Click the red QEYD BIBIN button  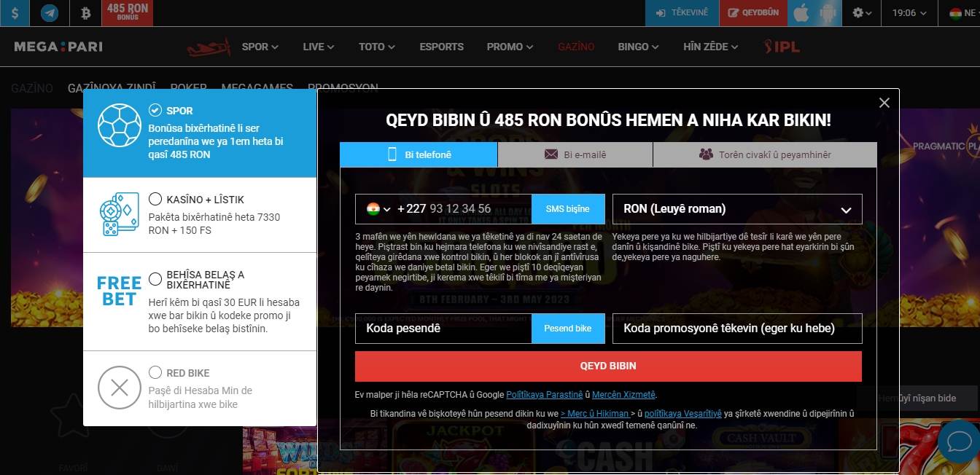608,366
